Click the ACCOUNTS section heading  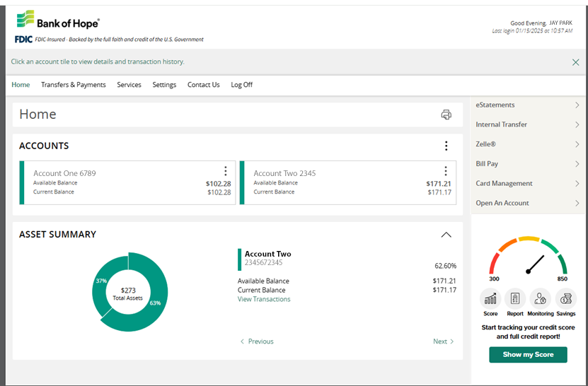[44, 146]
